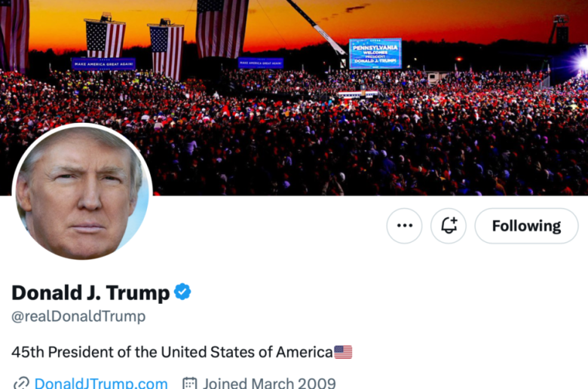The width and height of the screenshot is (588, 389).
Task: Enable notifications with the bell-plus icon
Action: [449, 226]
